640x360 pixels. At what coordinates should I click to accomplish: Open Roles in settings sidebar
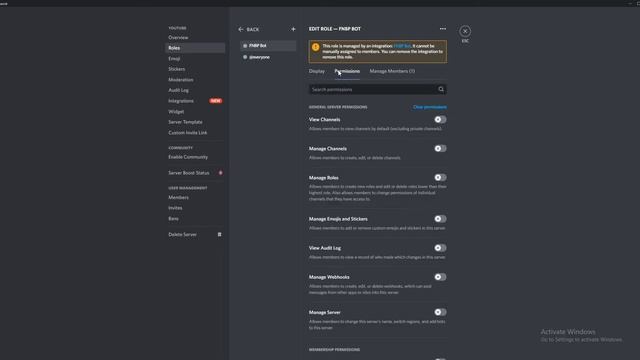[195, 48]
